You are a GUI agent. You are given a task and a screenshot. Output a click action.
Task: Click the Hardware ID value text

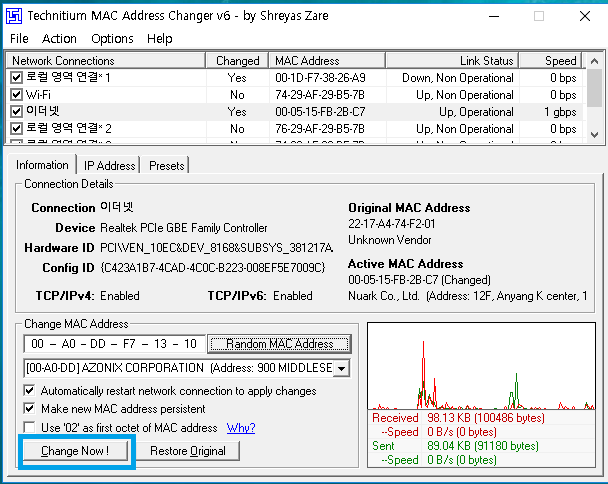coord(216,248)
